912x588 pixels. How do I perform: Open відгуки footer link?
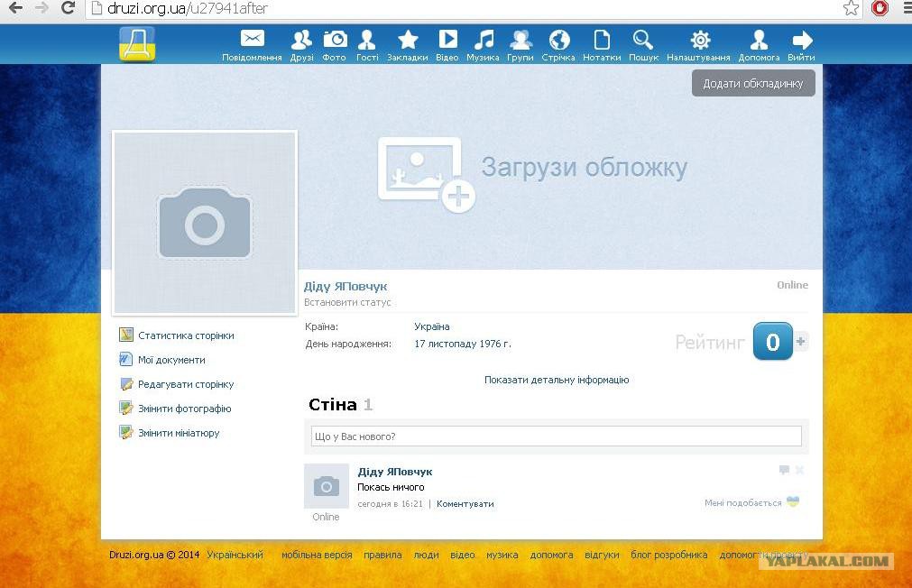602,555
